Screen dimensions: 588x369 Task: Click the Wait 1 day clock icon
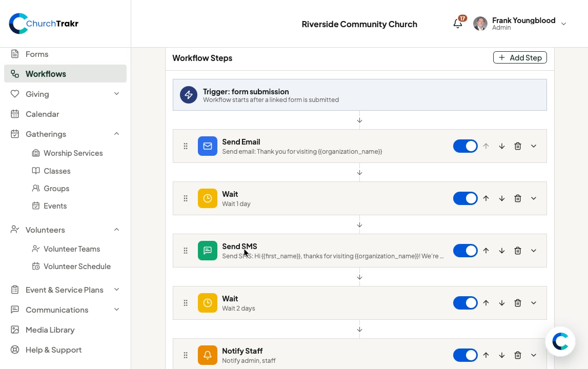point(208,198)
